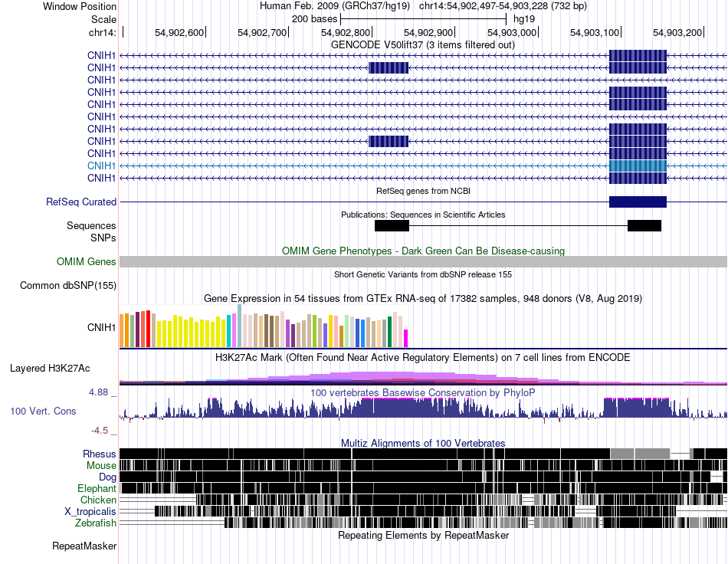The image size is (728, 564).
Task: Click the 54,903,100 ruler tick label
Action: coord(595,32)
